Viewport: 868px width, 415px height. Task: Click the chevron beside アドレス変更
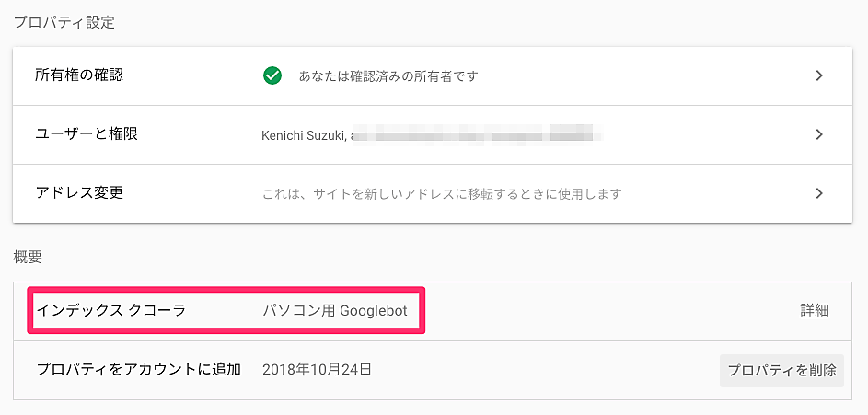pyautogui.click(x=819, y=193)
